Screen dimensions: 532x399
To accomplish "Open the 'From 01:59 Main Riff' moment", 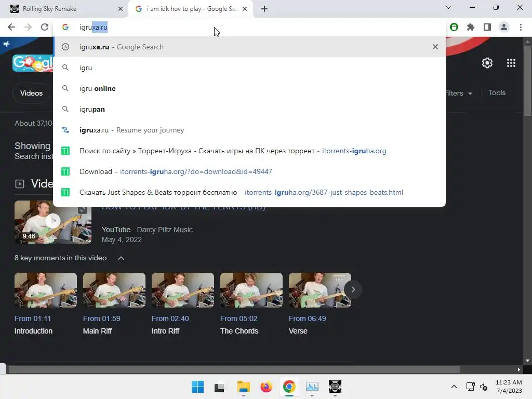I will (114, 304).
